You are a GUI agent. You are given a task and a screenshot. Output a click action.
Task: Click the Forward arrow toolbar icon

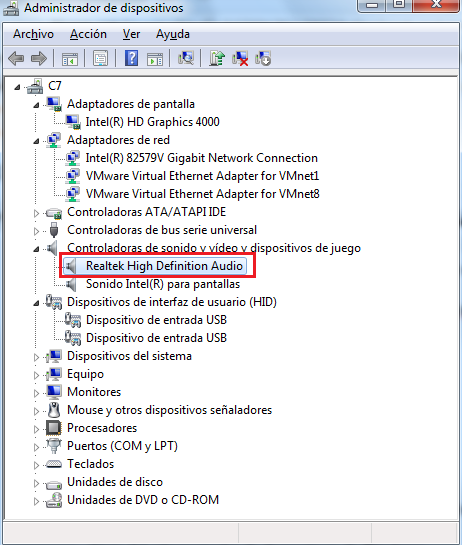39,58
